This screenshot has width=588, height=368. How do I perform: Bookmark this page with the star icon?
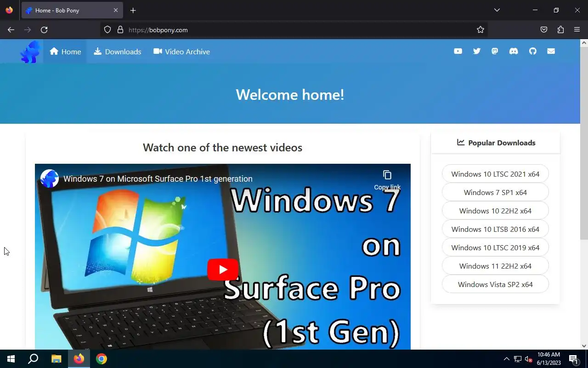click(x=481, y=30)
